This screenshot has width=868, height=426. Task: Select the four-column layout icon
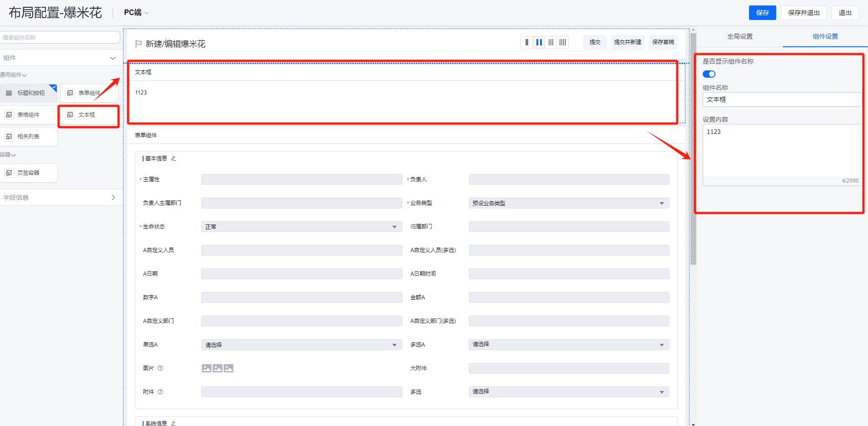coord(563,42)
